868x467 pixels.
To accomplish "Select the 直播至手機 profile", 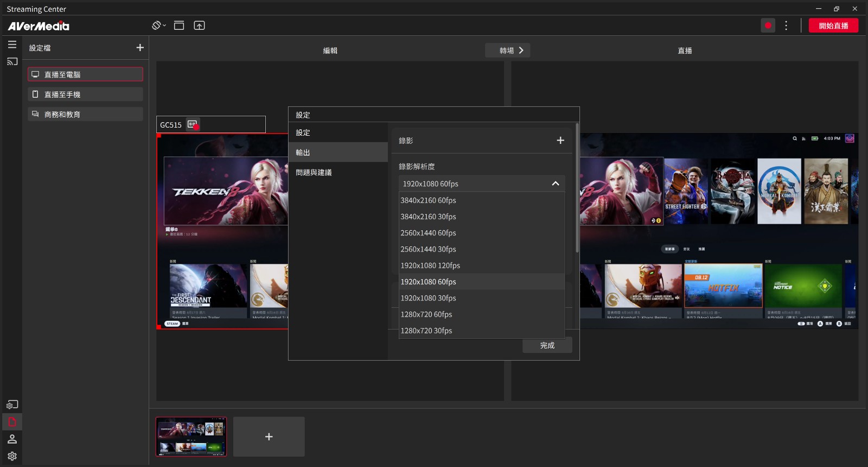I will tap(85, 94).
